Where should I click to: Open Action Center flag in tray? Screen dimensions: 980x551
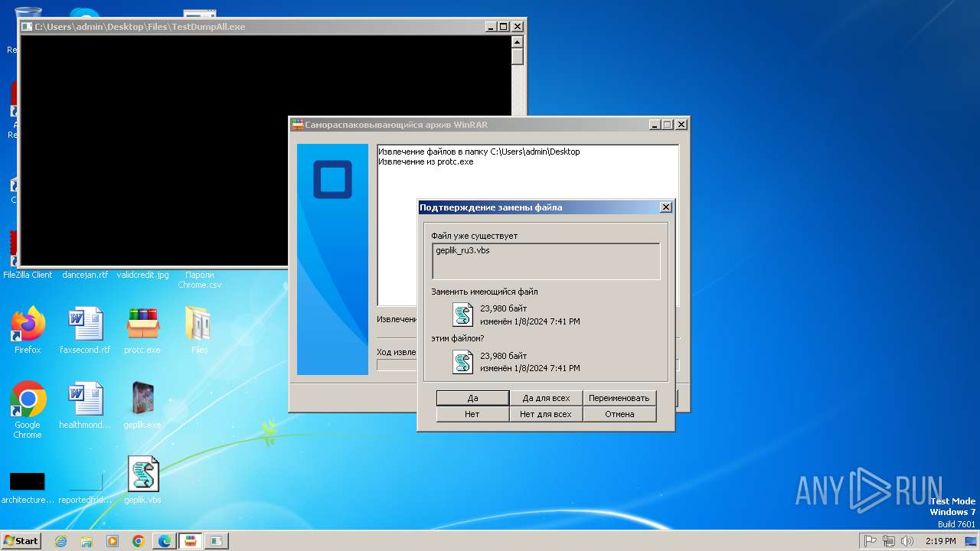coord(870,541)
